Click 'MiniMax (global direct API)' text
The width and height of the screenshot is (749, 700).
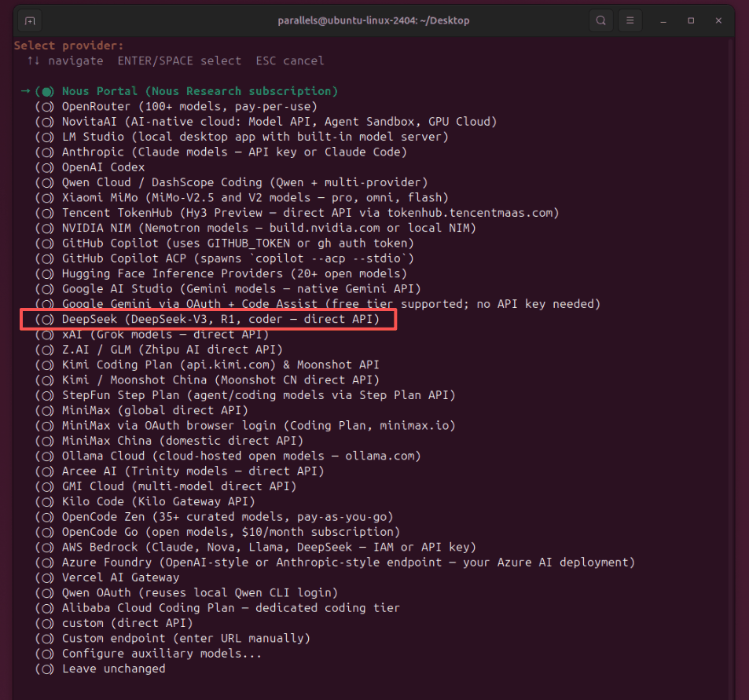click(x=156, y=411)
